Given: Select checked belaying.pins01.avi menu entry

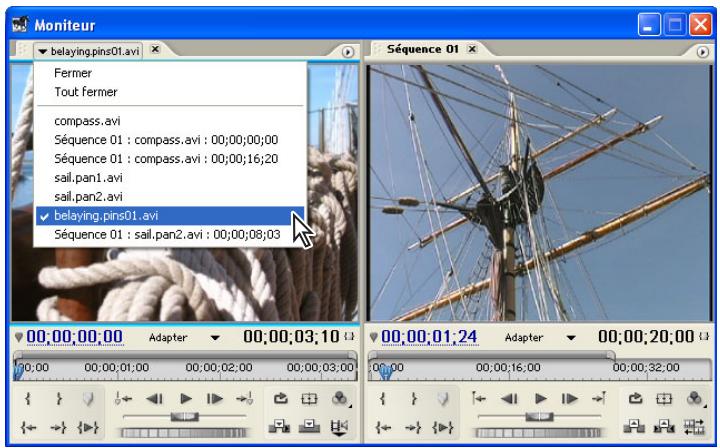Looking at the screenshot, I should [170, 215].
